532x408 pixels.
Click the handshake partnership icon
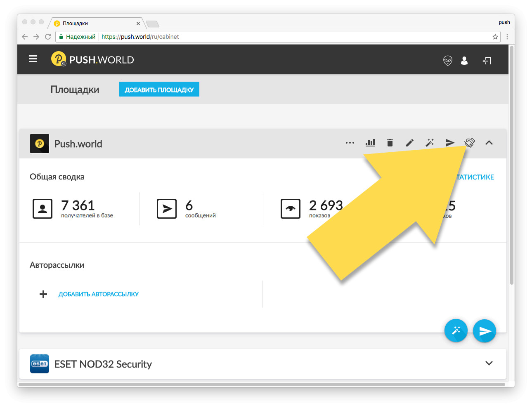(x=470, y=143)
